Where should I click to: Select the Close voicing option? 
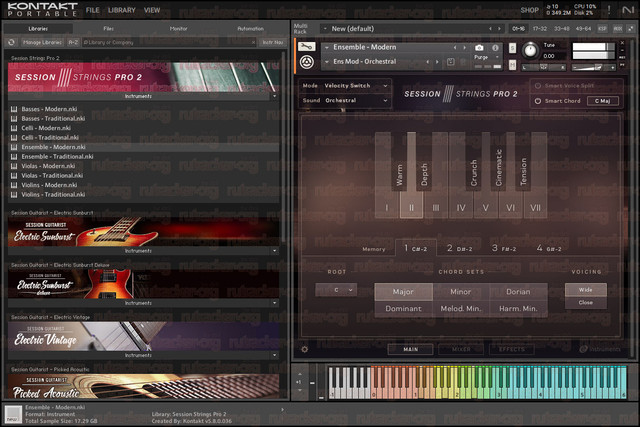[x=586, y=302]
